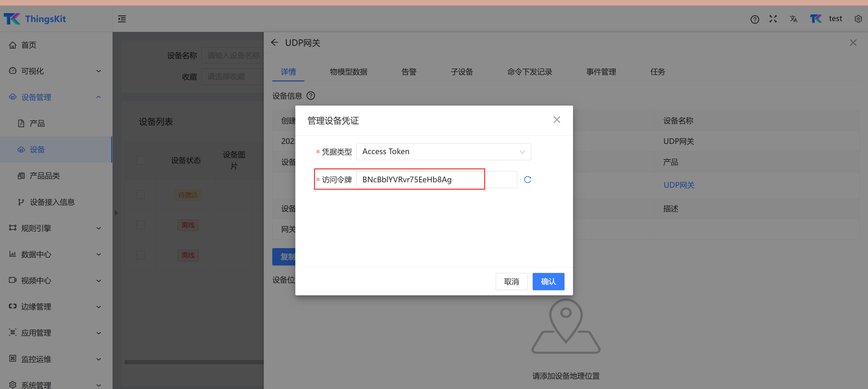Open the 凭据类型 Access Token dropdown

click(443, 152)
